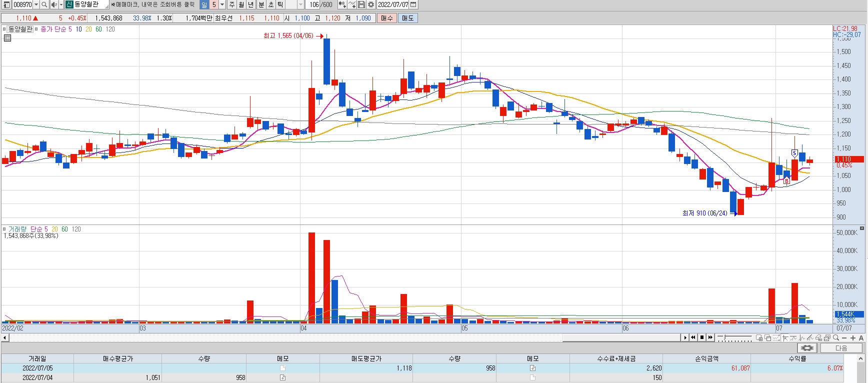
Task: Click the calendar icon next to 2022/07/07
Action: click(413, 4)
